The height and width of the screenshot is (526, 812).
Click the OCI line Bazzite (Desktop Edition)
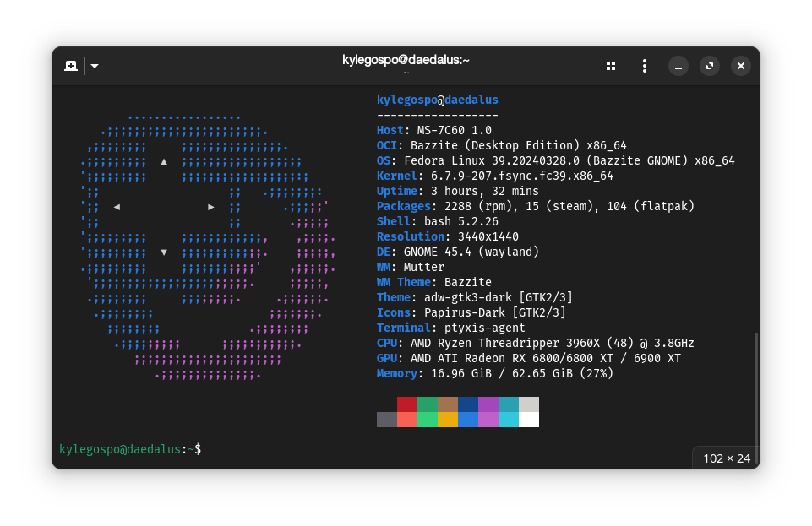pyautogui.click(x=502, y=145)
